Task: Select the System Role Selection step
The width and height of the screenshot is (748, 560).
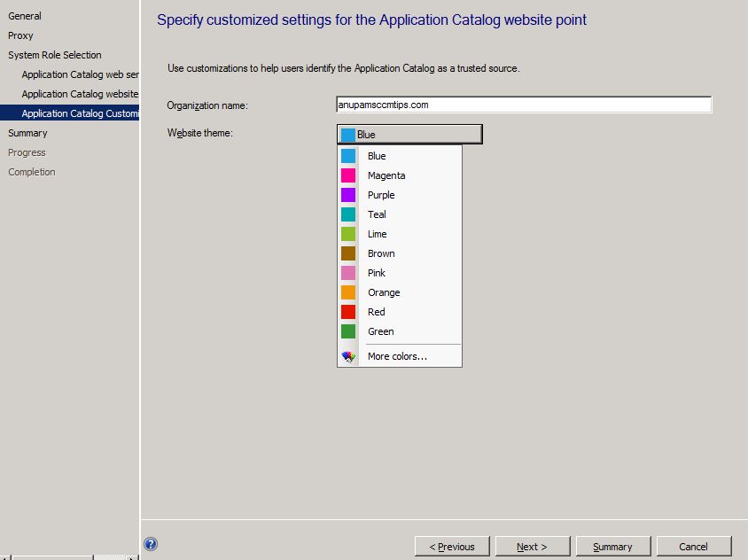Action: pyautogui.click(x=55, y=54)
